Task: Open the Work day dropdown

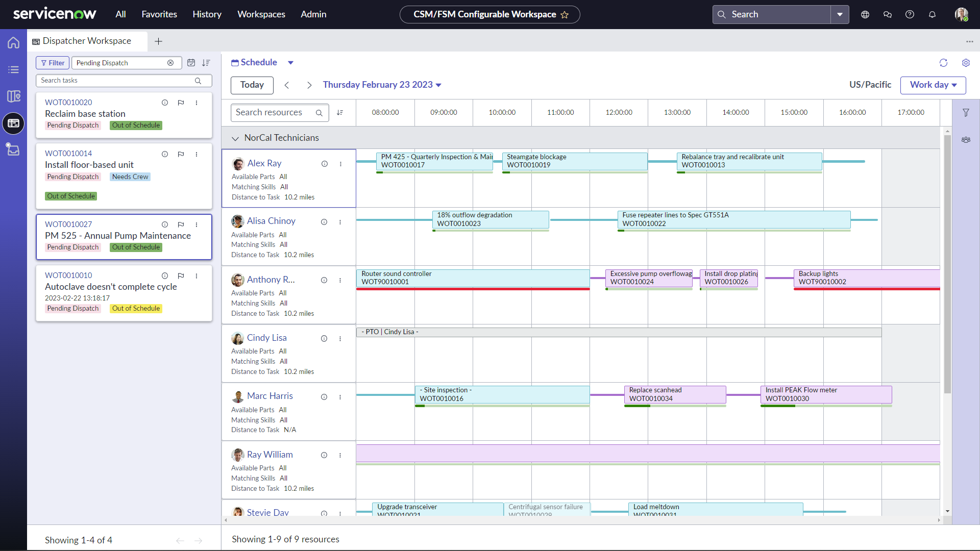Action: click(x=933, y=85)
